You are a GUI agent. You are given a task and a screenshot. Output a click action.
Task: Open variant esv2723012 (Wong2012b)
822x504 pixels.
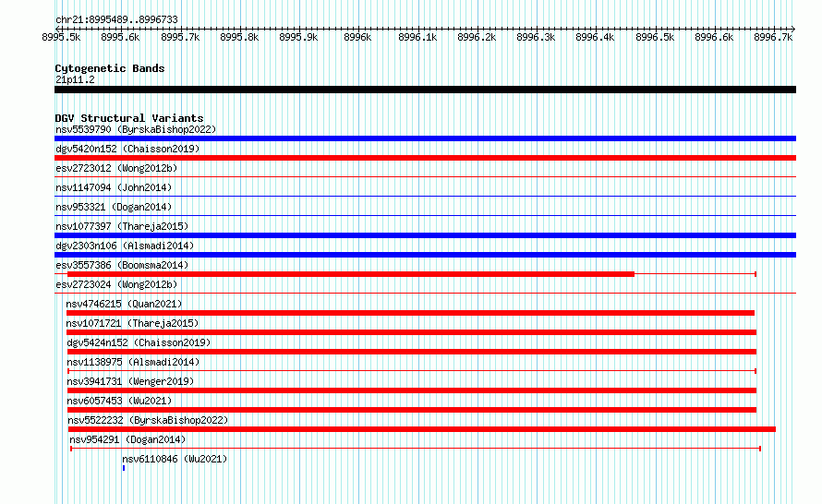coord(116,168)
